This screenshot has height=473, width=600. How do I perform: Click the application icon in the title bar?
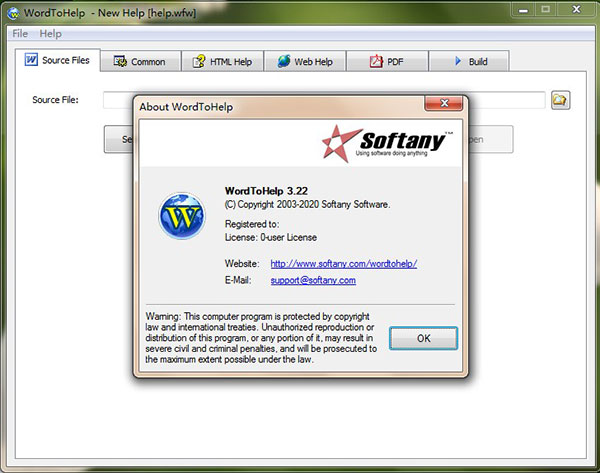point(13,13)
